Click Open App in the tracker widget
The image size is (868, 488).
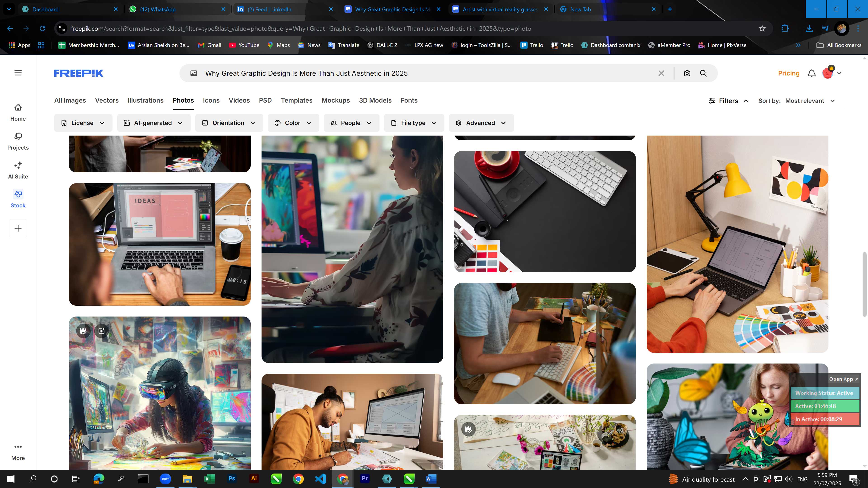(843, 379)
